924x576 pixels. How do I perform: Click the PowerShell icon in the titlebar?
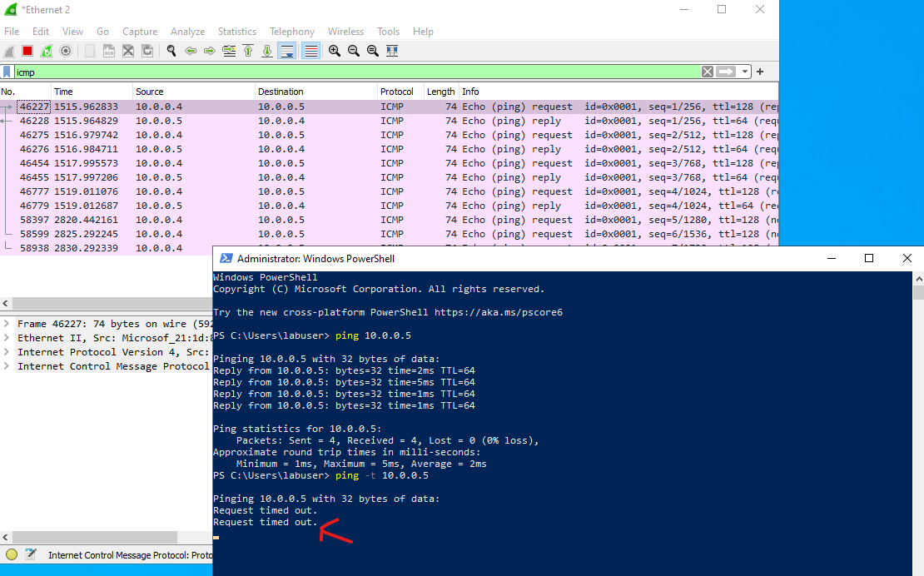coord(226,259)
